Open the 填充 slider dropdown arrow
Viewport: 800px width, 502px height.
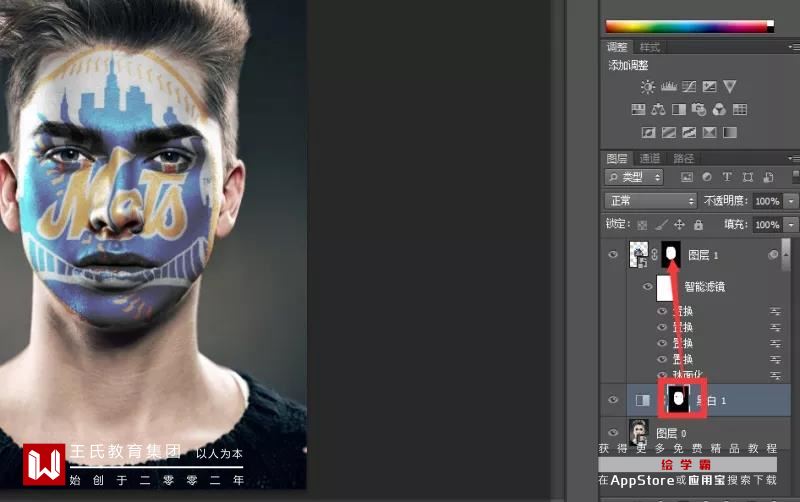(791, 224)
